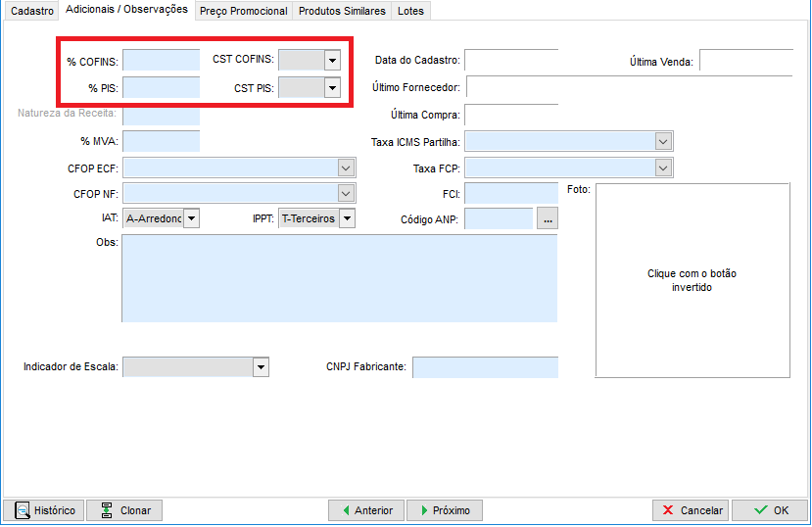Confirm with the OK button
This screenshot has height=527, width=812.
pos(769,510)
